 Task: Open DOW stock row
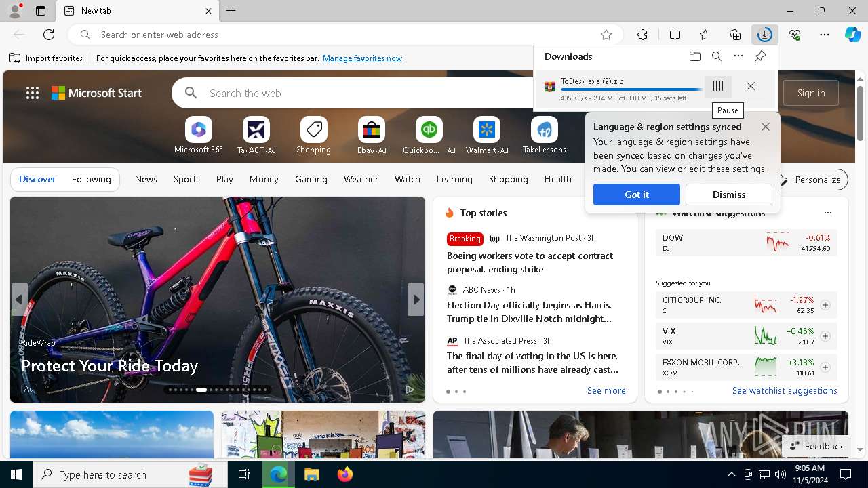click(x=747, y=243)
